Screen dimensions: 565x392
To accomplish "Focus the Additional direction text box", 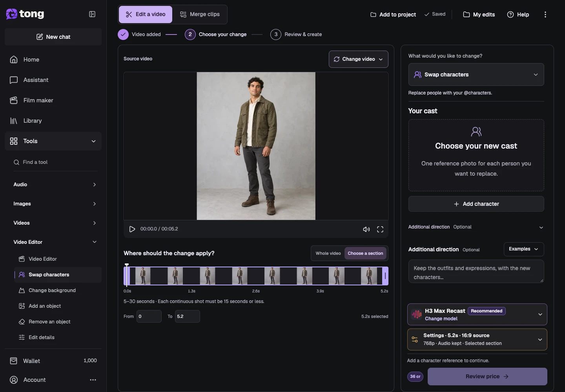I will (476, 271).
